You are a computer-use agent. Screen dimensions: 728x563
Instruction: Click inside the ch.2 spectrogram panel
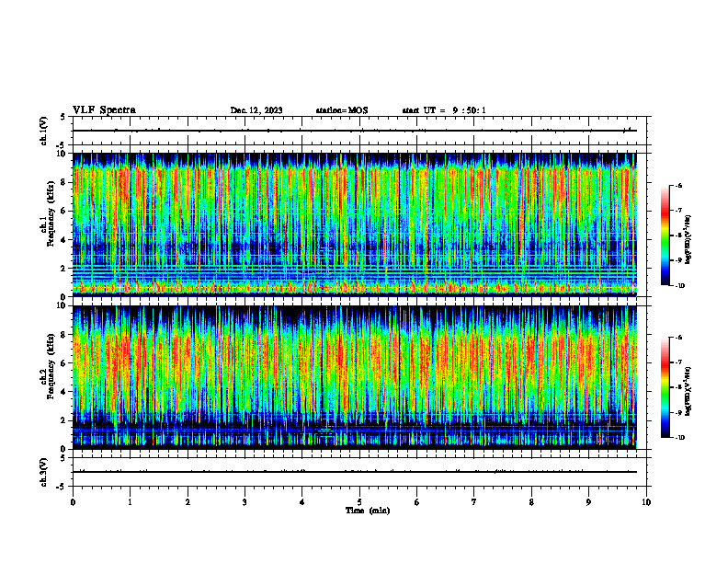coord(355,377)
